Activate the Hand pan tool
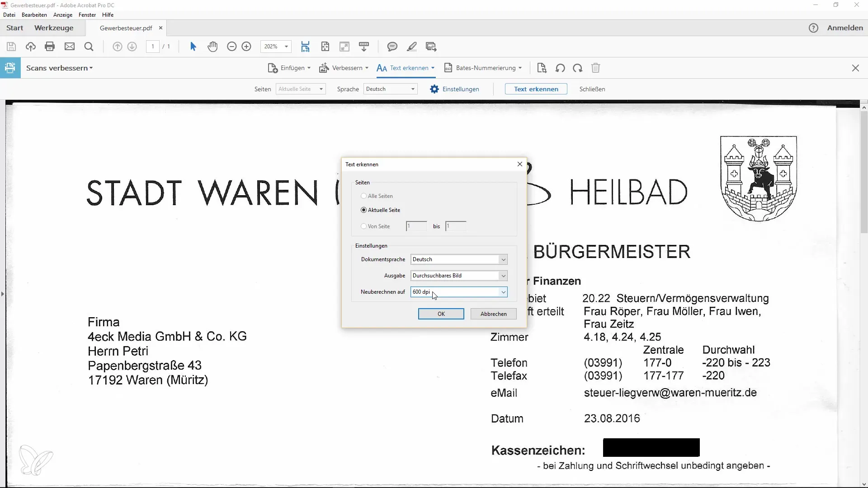The image size is (868, 488). (212, 47)
